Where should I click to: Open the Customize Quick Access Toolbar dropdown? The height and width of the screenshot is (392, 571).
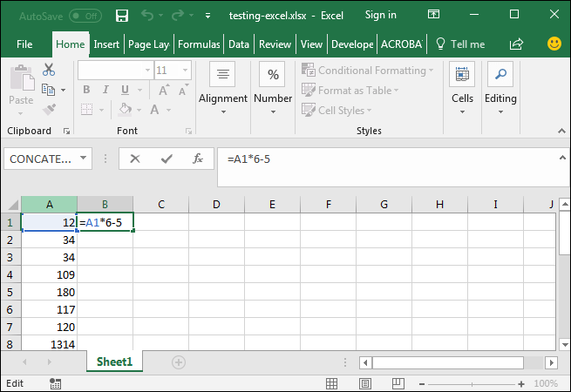pyautogui.click(x=207, y=16)
